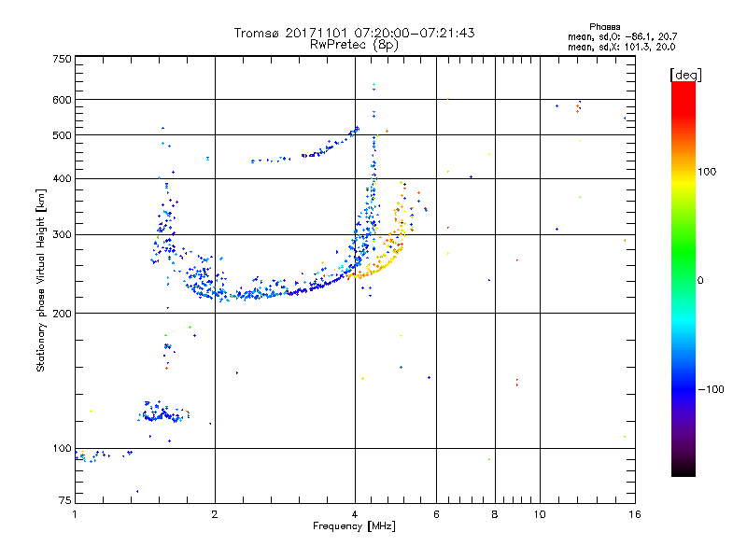This screenshot has height=560, width=747.
Task: Click the '[deg]' colorbar unit label
Action: (x=685, y=75)
